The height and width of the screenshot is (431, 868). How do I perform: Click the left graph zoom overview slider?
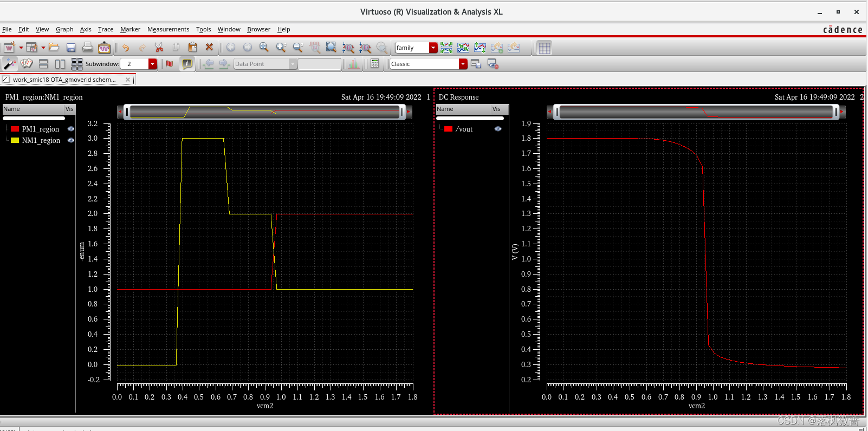click(x=264, y=112)
